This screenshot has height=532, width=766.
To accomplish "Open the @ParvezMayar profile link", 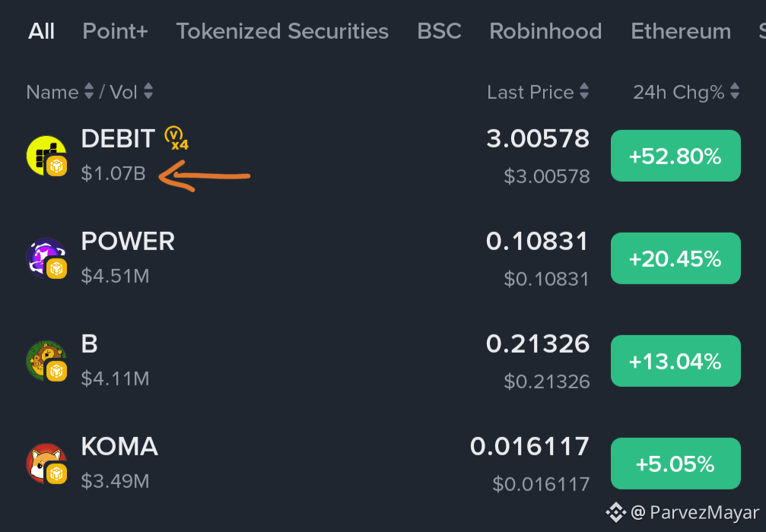I will pyautogui.click(x=695, y=512).
